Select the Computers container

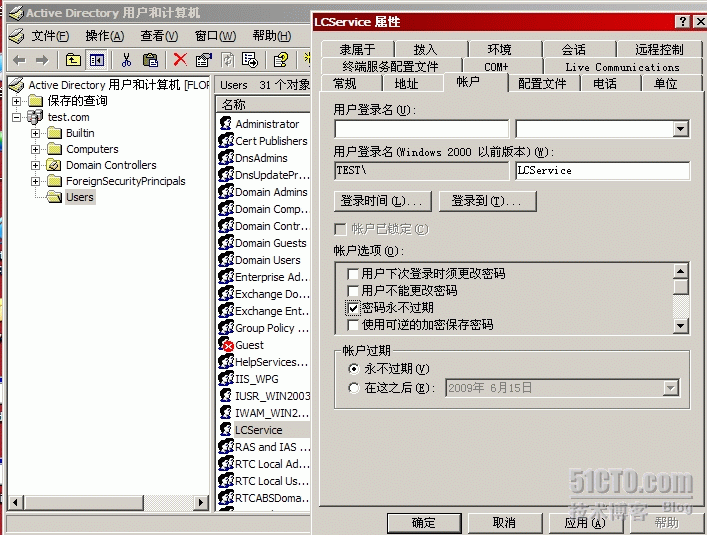(x=92, y=149)
